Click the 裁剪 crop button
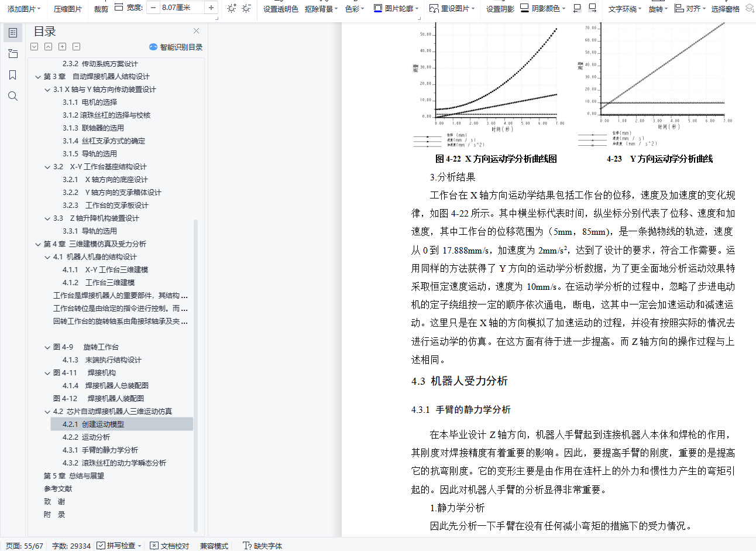This screenshot has width=756, height=551. (x=101, y=9)
